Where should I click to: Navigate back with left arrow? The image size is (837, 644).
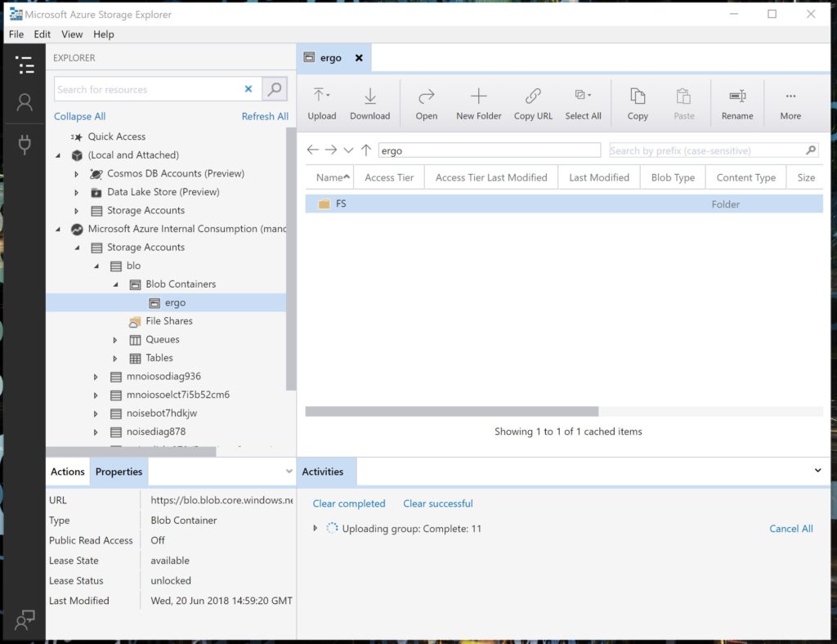click(313, 150)
